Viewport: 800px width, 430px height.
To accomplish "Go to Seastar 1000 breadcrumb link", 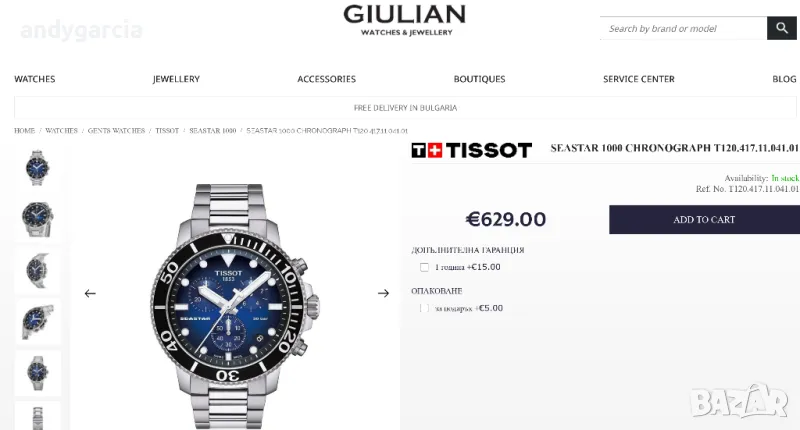I will point(213,131).
